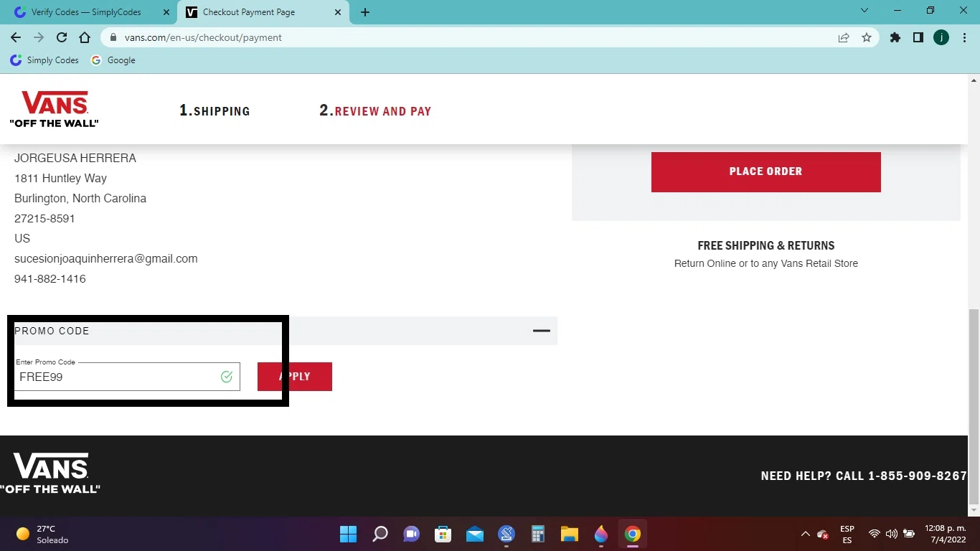Image resolution: width=980 pixels, height=551 pixels.
Task: Click the Place Order button
Action: pos(765,171)
